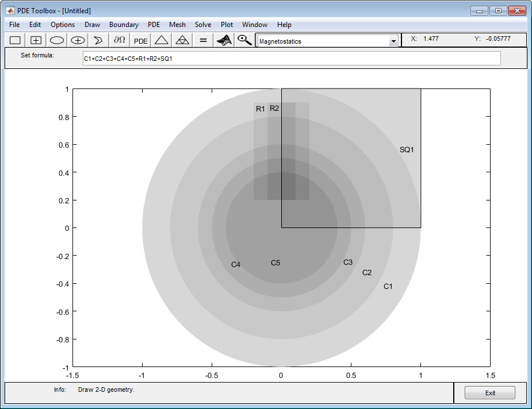The width and height of the screenshot is (532, 409).
Task: Open the Draw menu
Action: tap(92, 25)
